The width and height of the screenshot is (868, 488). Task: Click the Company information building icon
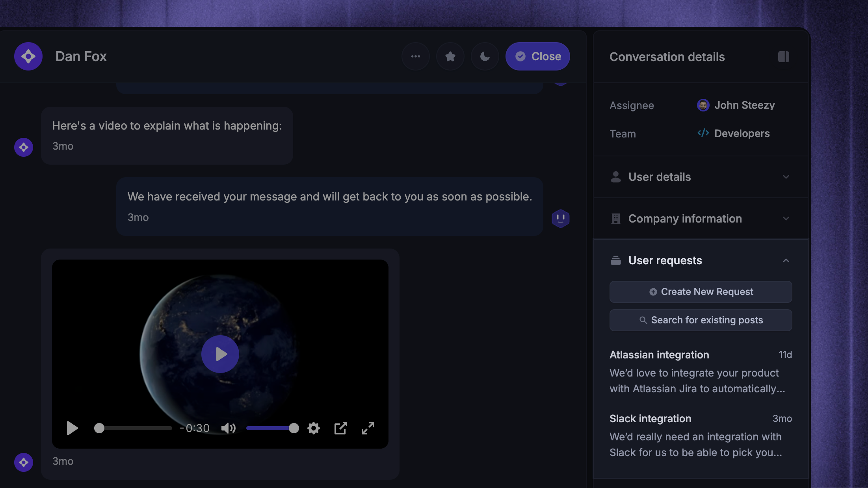point(615,219)
